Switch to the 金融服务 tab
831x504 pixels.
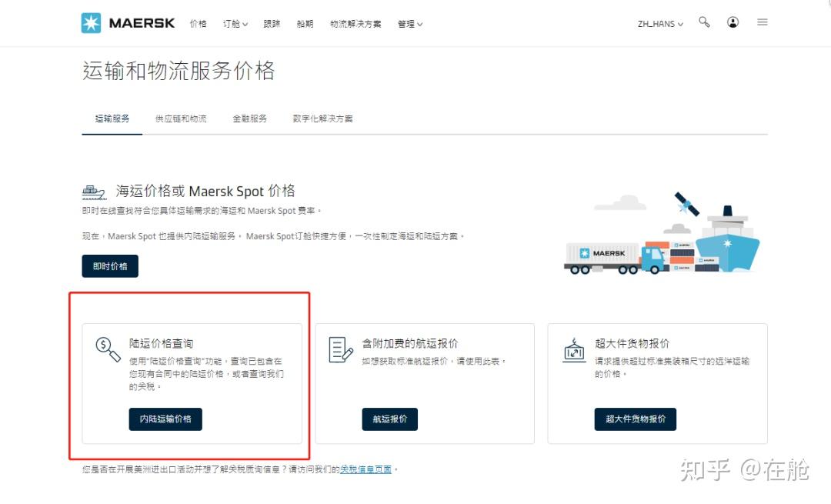click(249, 118)
